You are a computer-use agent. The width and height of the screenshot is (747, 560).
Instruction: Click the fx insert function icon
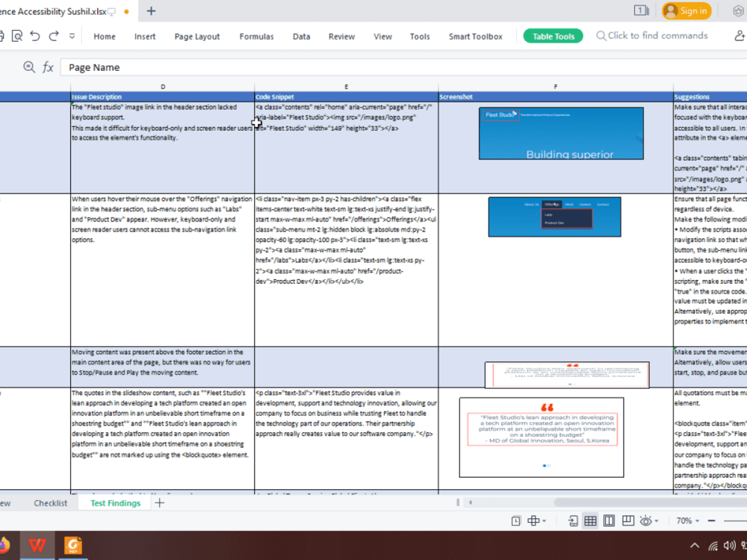pos(48,67)
